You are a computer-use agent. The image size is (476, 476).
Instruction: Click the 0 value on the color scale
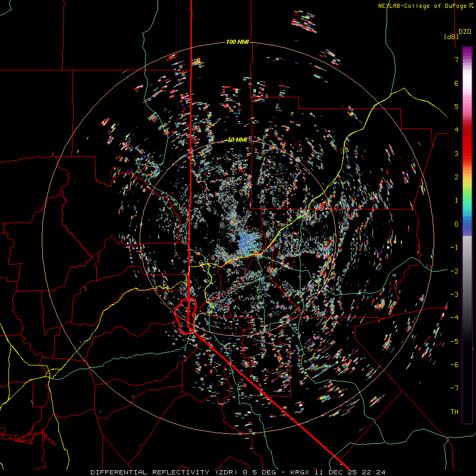coord(456,224)
